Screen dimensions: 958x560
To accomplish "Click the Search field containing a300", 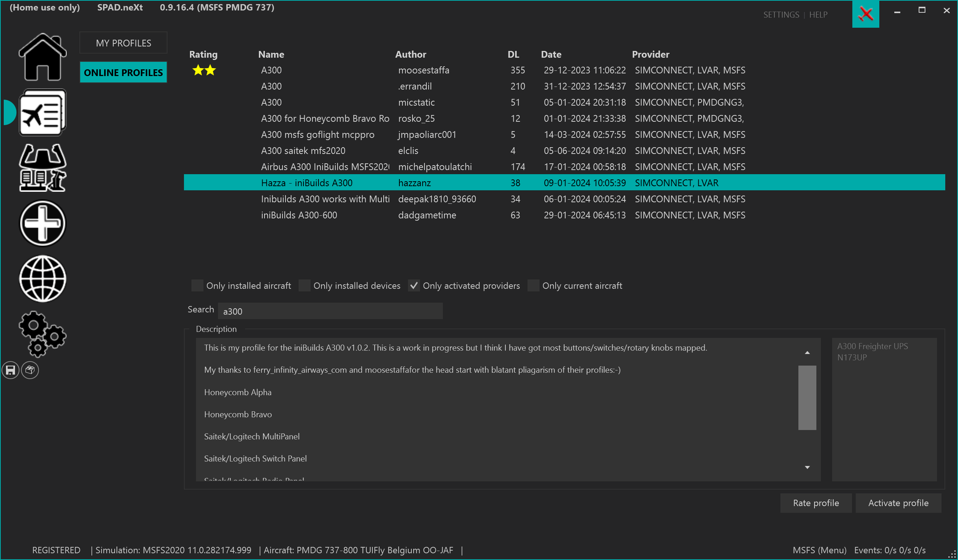I will pos(330,311).
